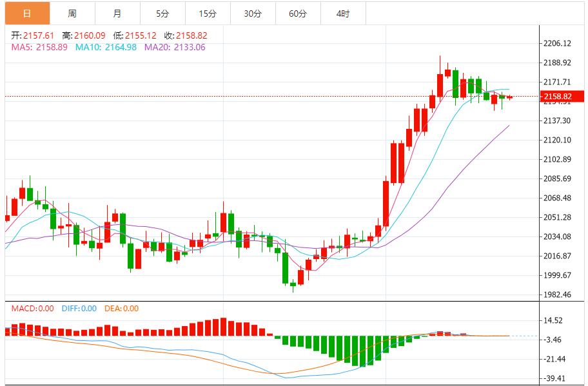Click the 1982.46 price axis label
Screen dimensions: 588x386
(x=557, y=294)
